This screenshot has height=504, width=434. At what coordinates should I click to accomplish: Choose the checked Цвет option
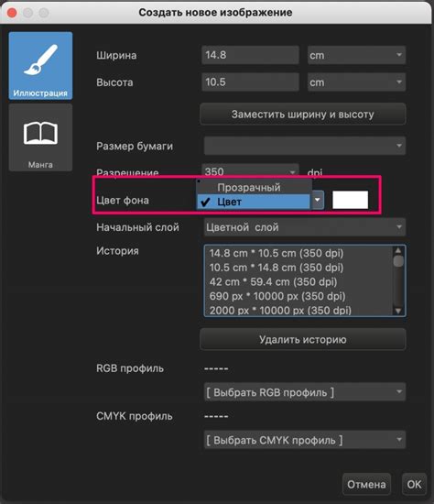tap(254, 202)
